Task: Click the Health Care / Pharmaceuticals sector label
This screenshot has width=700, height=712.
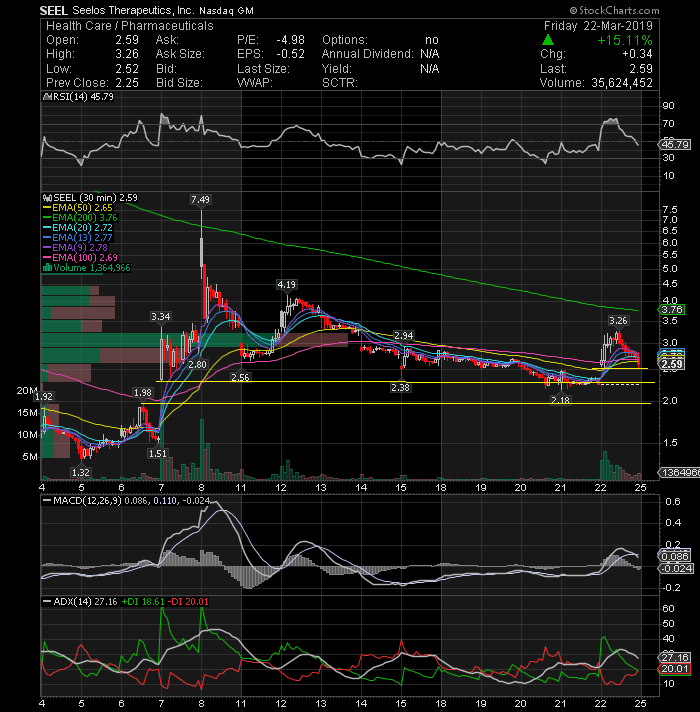Action: coord(130,26)
